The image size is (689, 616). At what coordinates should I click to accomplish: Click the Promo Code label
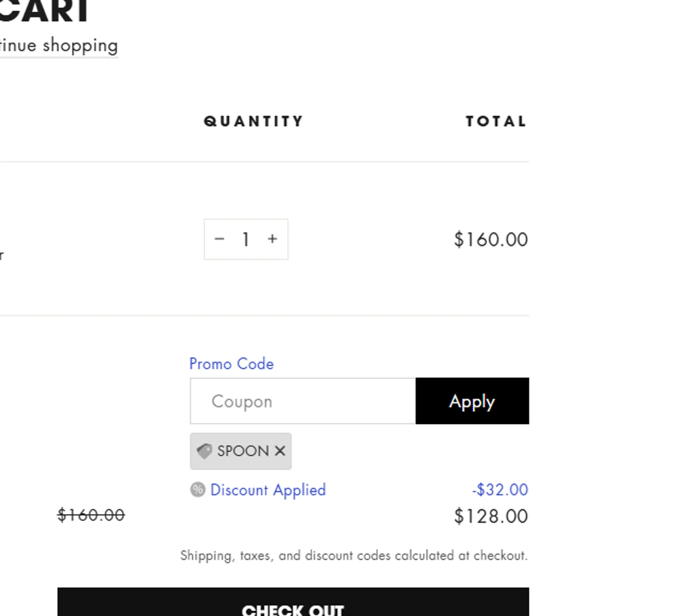point(232,364)
